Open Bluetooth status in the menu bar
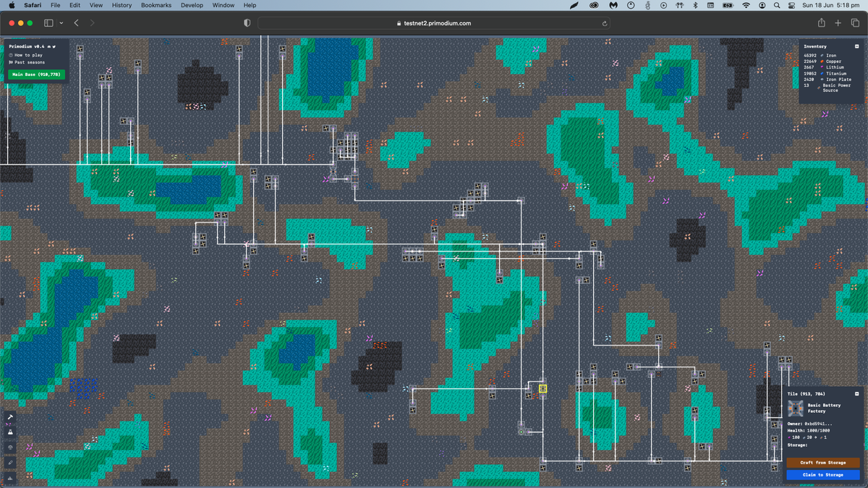868x488 pixels. (694, 5)
